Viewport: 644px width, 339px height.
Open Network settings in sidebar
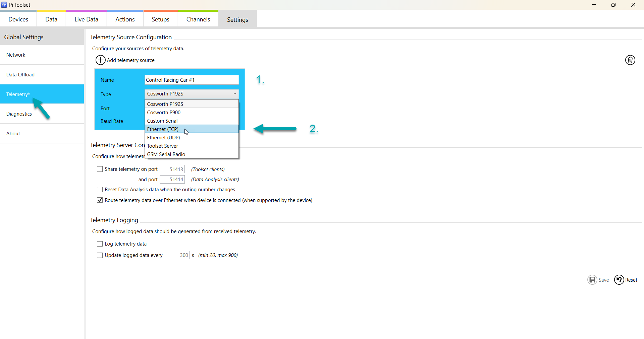pyautogui.click(x=42, y=55)
